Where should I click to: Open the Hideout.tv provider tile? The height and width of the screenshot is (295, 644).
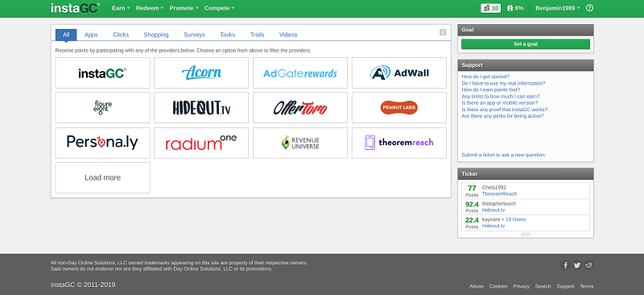tap(201, 108)
